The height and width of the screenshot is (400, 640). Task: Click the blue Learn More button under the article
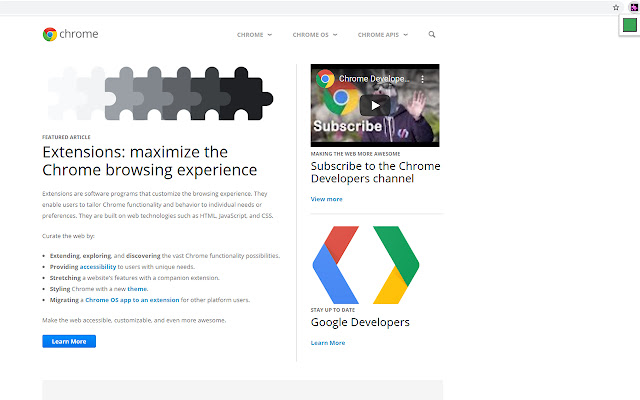[69, 341]
